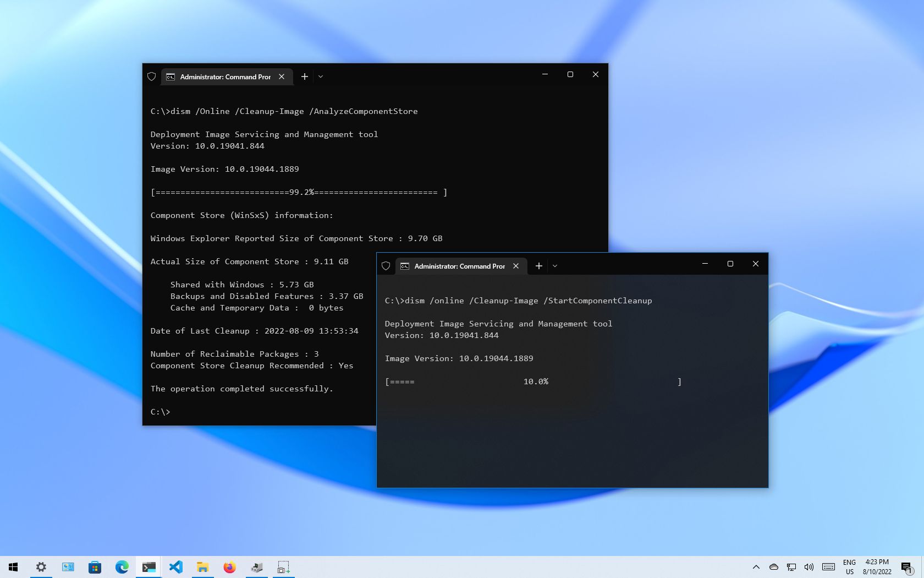The height and width of the screenshot is (578, 924).
Task: Expand the tab options chevron in the front terminal
Action: 554,266
